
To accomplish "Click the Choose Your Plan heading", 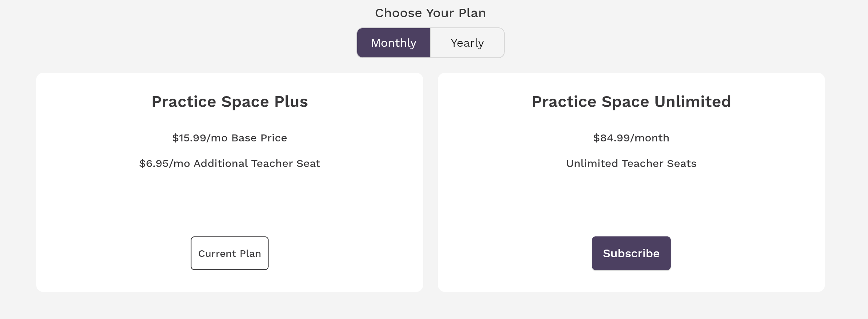I will (430, 13).
